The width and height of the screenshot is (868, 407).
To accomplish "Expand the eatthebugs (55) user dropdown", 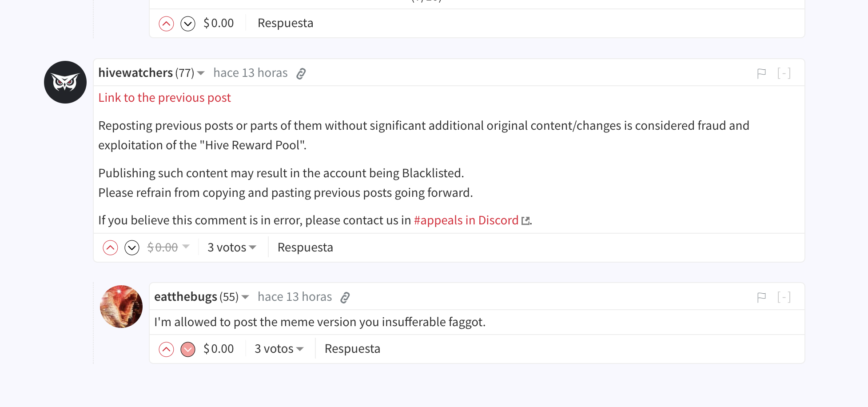I will coord(245,297).
